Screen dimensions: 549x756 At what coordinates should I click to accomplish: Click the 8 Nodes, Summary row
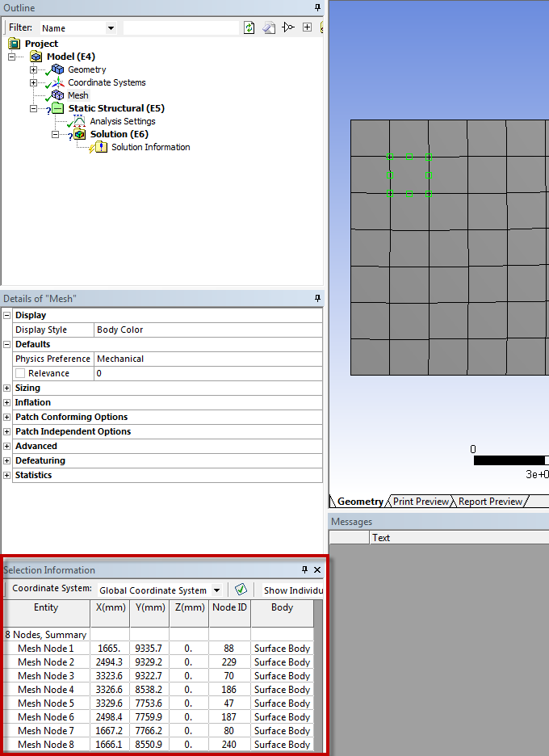tap(158, 635)
